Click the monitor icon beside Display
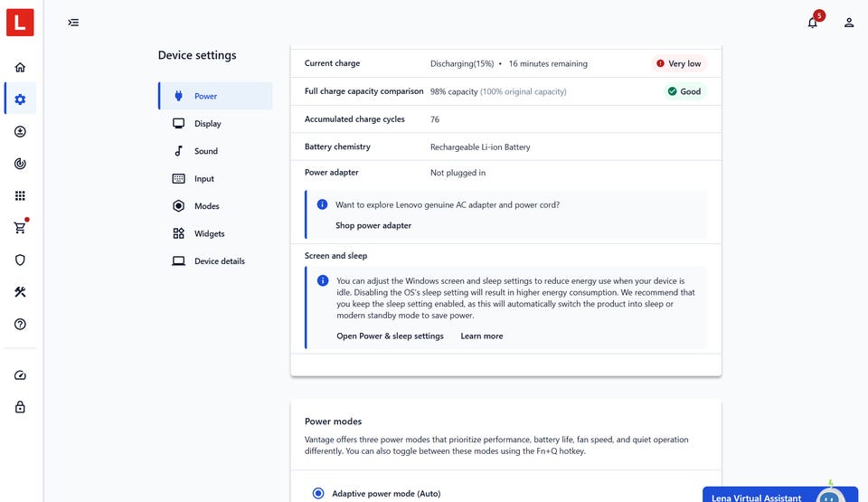 click(178, 123)
